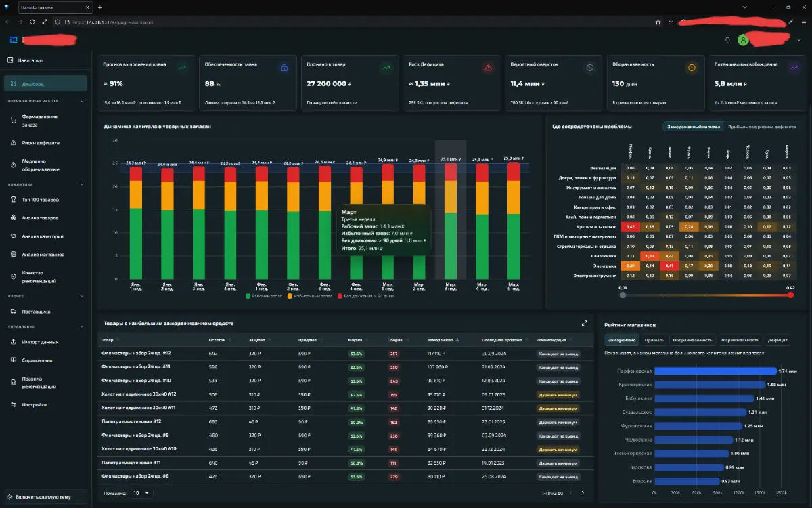The height and width of the screenshot is (508, 812).
Task: Open Справочники page
Action: 45,360
